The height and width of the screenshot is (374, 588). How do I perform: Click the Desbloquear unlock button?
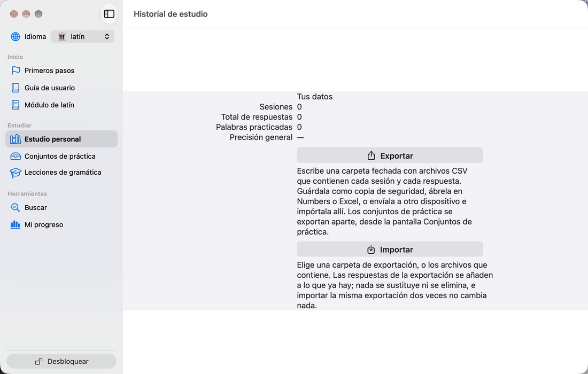(x=61, y=361)
